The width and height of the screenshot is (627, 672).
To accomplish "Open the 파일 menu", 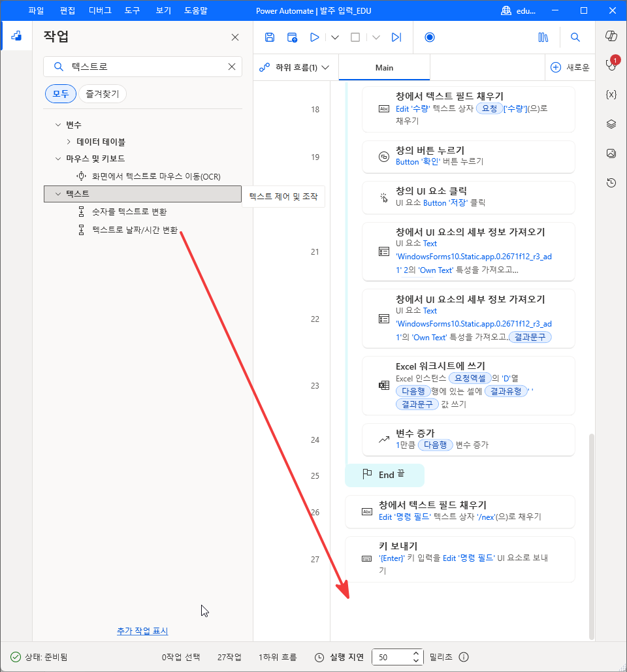I will pos(36,10).
